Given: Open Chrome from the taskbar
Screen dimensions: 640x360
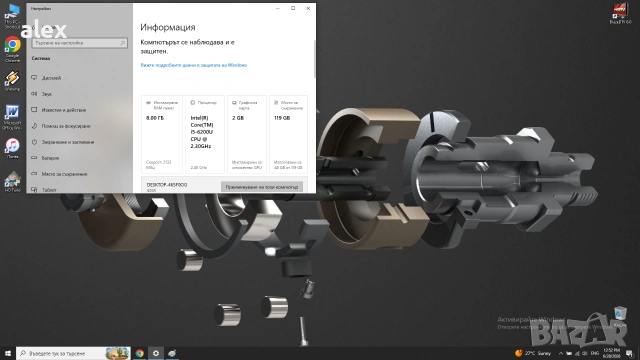Looking at the screenshot, I should 140,353.
